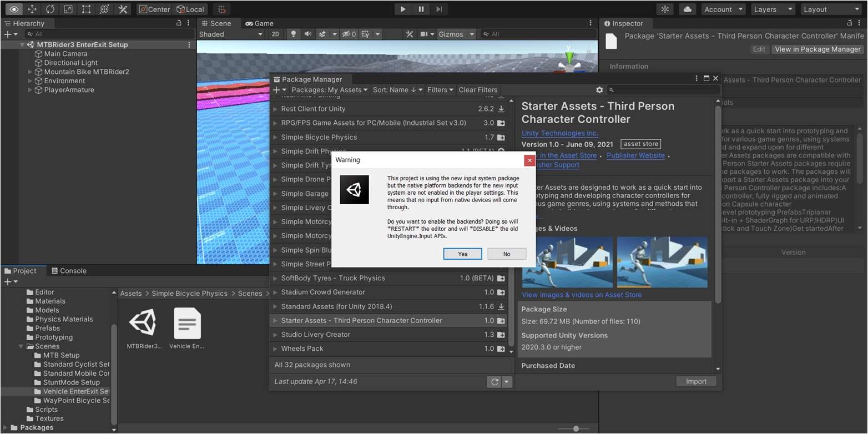Open Sort: Name dropdown in Package Manager
This screenshot has height=434, width=868.
point(397,89)
